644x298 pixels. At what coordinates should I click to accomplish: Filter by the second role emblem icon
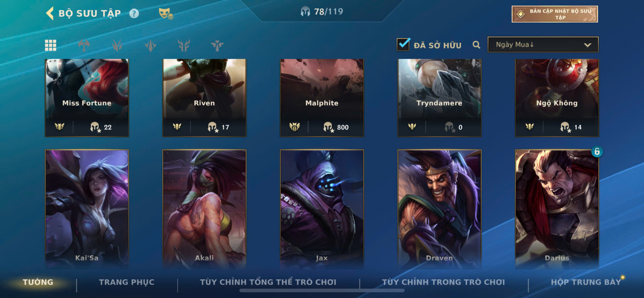[117, 45]
